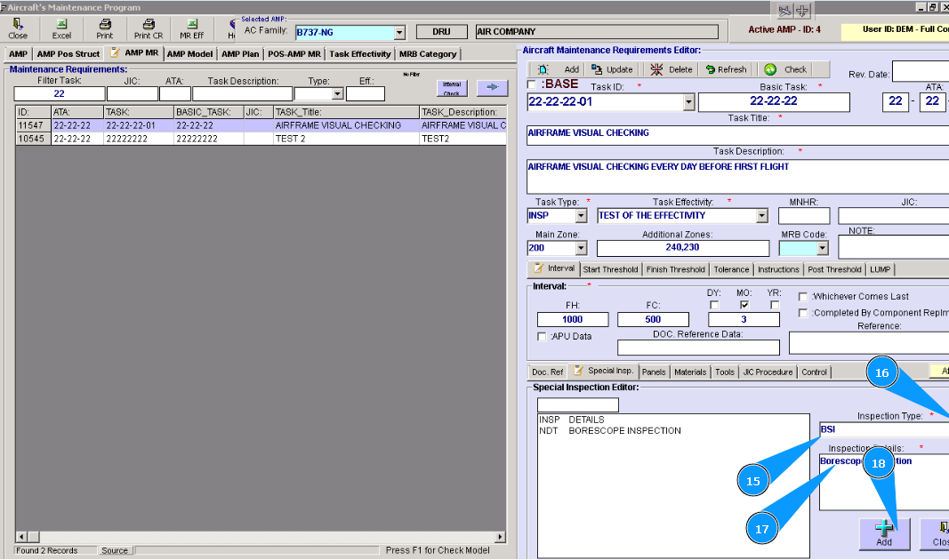The width and height of the screenshot is (949, 560).
Task: Open the Control tab
Action: click(814, 372)
